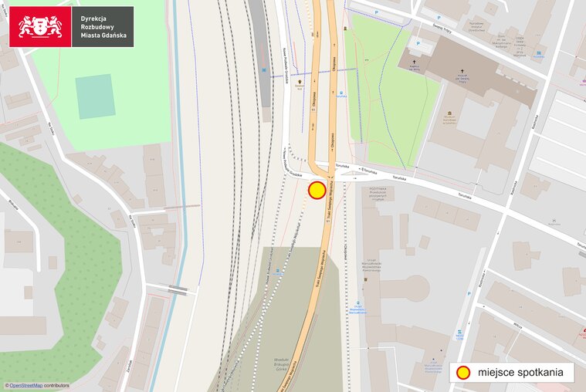Click the memorial icon near Nowe Podwale Grodzkie

pyautogui.click(x=300, y=82)
